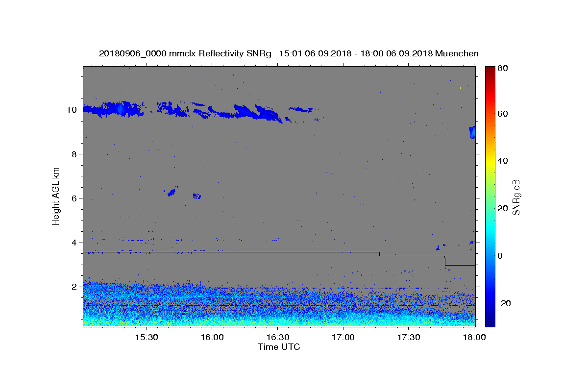Click the 10 km height tick label

point(72,110)
